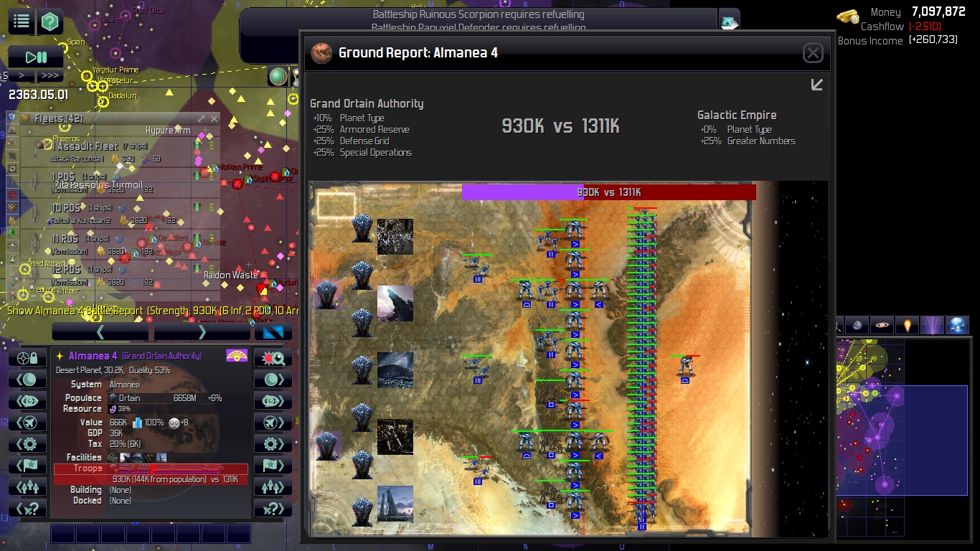The height and width of the screenshot is (551, 980).
Task: Select the minimap small planet filter
Action: [x=857, y=326]
